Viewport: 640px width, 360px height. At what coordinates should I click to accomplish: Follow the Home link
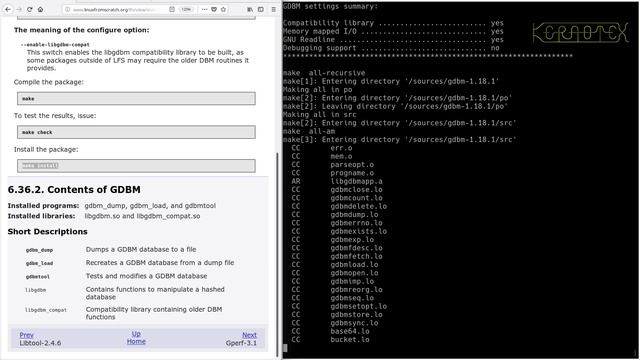point(136,341)
